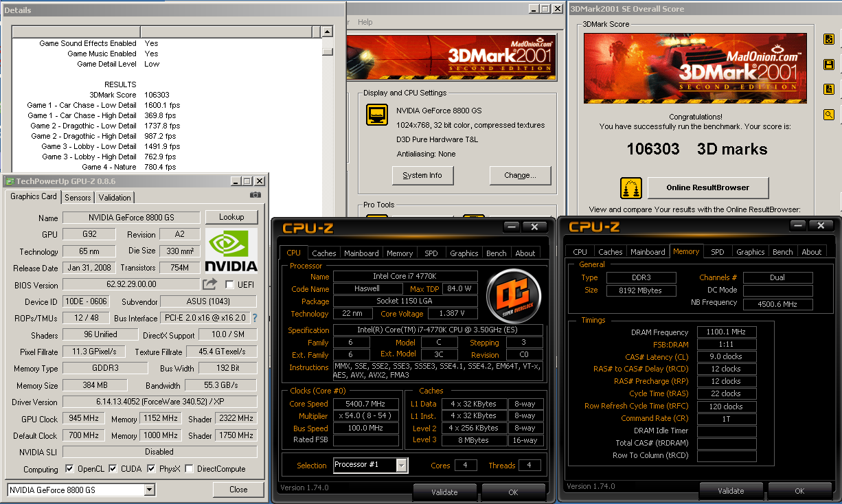The height and width of the screenshot is (504, 842).
Task: Click the yellow monitor icon in Display and CPU Settings
Action: click(377, 115)
